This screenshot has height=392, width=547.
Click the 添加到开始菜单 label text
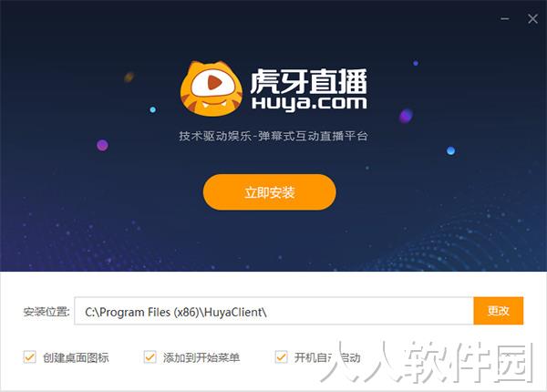point(201,357)
